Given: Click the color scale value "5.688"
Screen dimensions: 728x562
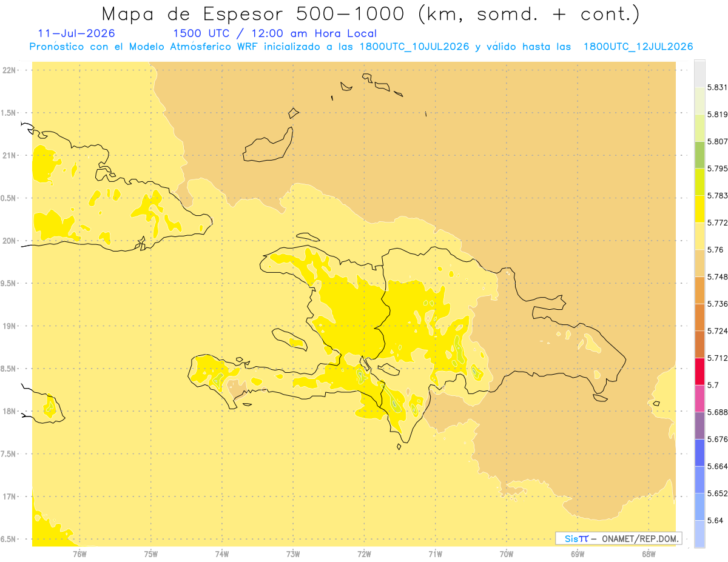Looking at the screenshot, I should 718,412.
